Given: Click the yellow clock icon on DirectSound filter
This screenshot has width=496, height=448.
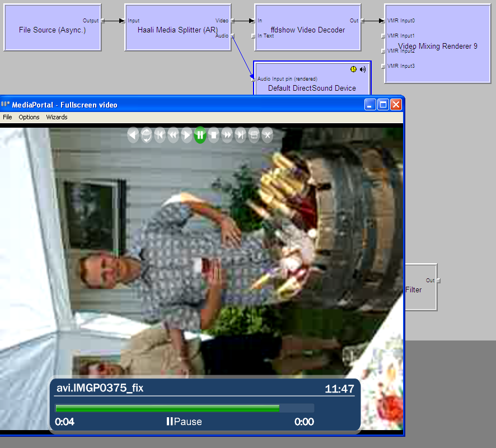Looking at the screenshot, I should 353,69.
